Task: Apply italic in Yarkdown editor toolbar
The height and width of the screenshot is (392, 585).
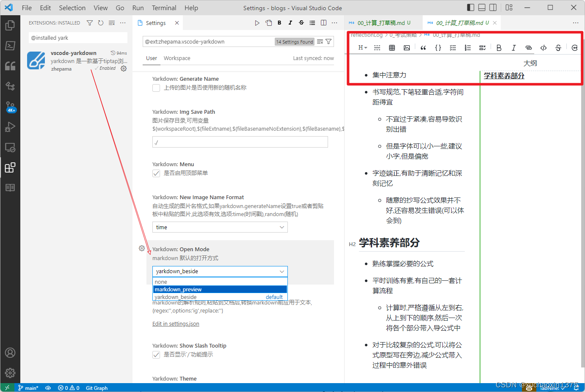Action: (x=514, y=48)
